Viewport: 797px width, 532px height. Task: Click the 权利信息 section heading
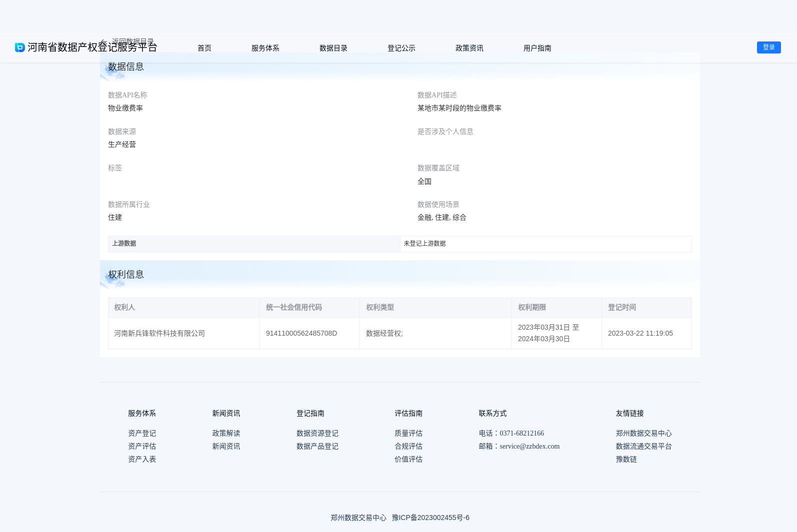(x=126, y=274)
